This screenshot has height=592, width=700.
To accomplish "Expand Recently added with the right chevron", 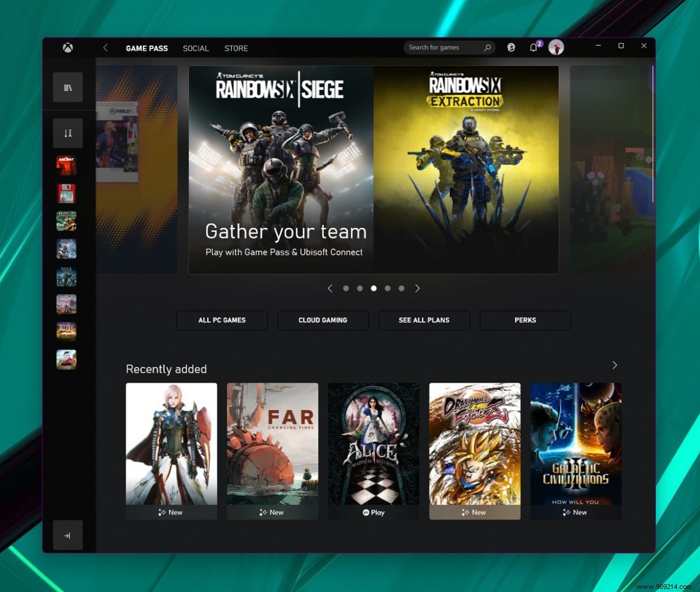I will pyautogui.click(x=614, y=365).
